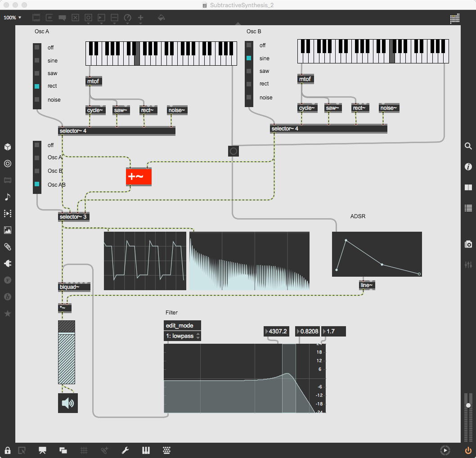Viewport: 476px width, 458px height.
Task: Open the 100% zoom dropdown
Action: 13,18
